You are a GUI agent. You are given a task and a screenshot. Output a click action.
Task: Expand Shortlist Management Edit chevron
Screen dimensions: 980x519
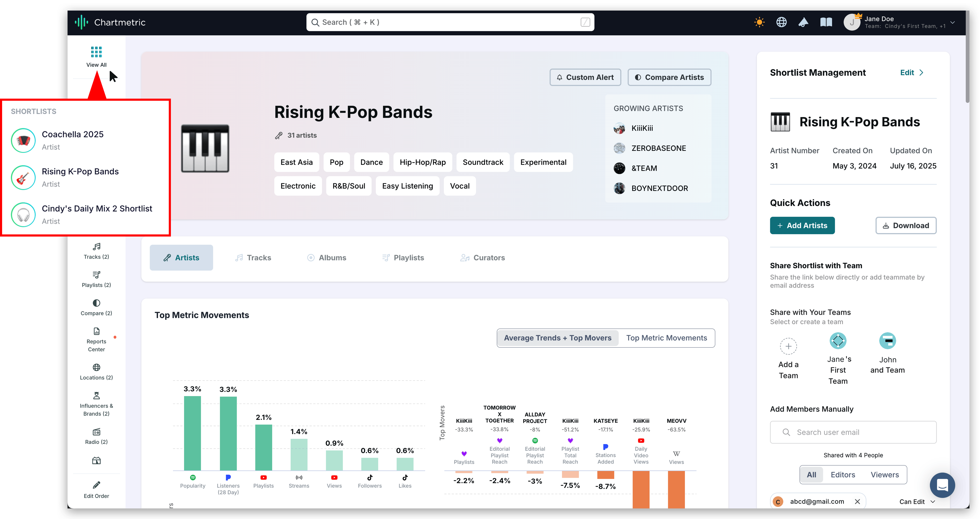point(921,73)
